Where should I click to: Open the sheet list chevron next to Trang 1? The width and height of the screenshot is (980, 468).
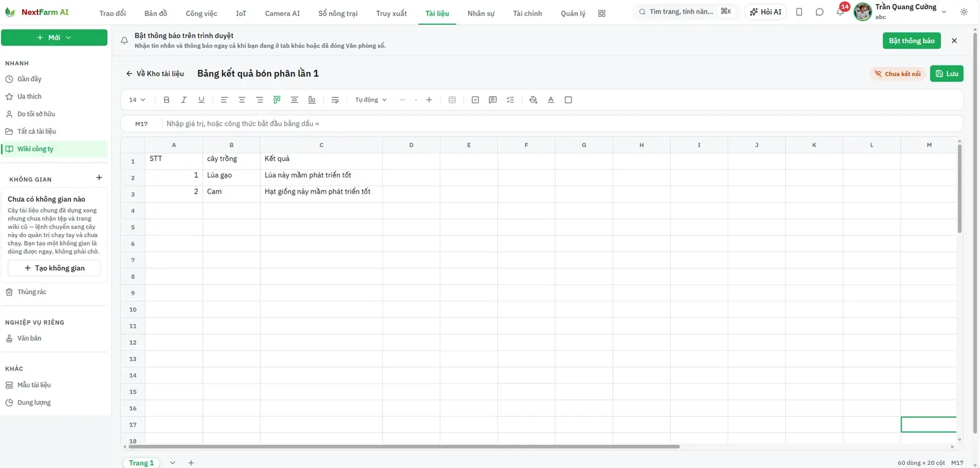click(x=173, y=463)
